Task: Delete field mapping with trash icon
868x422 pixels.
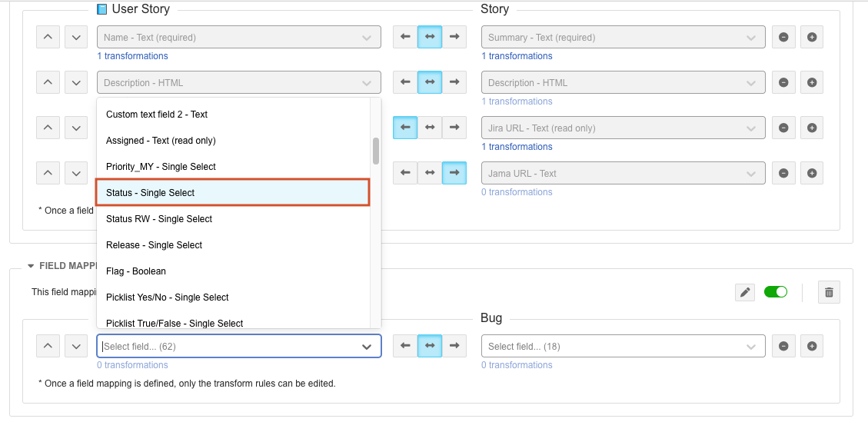Action: click(829, 292)
